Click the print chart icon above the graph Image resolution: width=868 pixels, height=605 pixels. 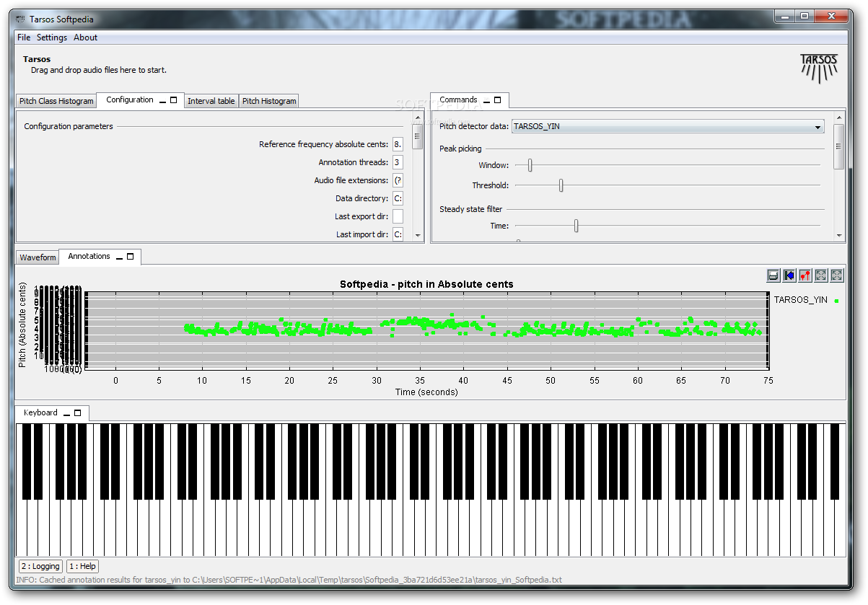[x=773, y=275]
